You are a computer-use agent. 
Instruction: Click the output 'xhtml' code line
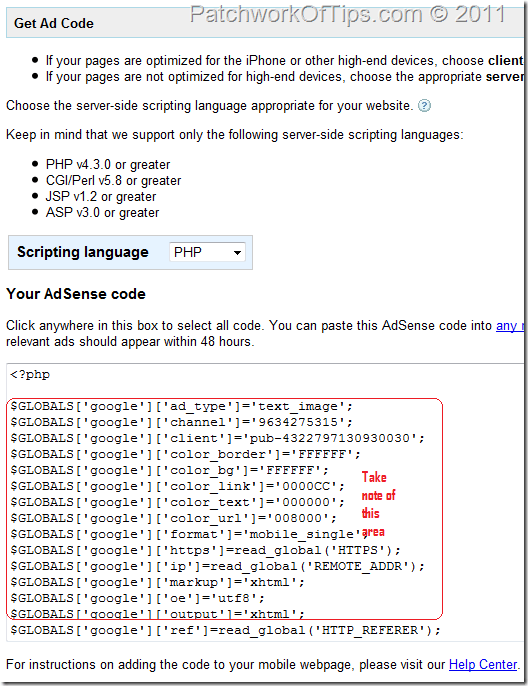pyautogui.click(x=157, y=614)
